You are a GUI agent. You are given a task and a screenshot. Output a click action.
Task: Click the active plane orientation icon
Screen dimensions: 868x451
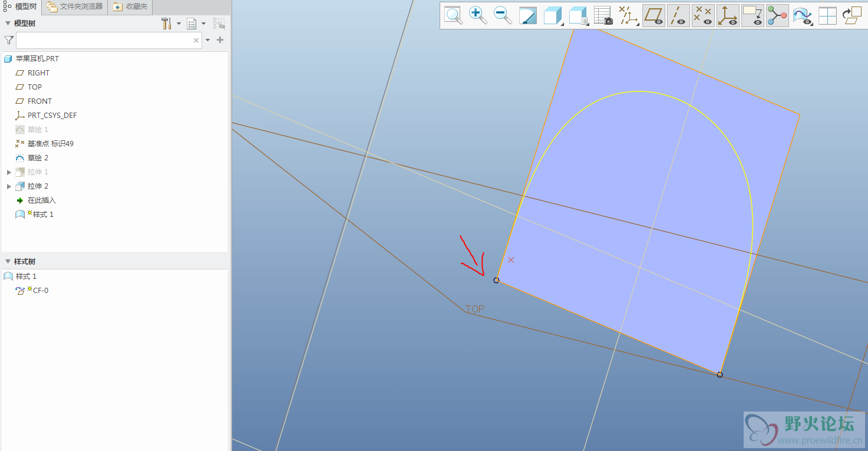[852, 15]
